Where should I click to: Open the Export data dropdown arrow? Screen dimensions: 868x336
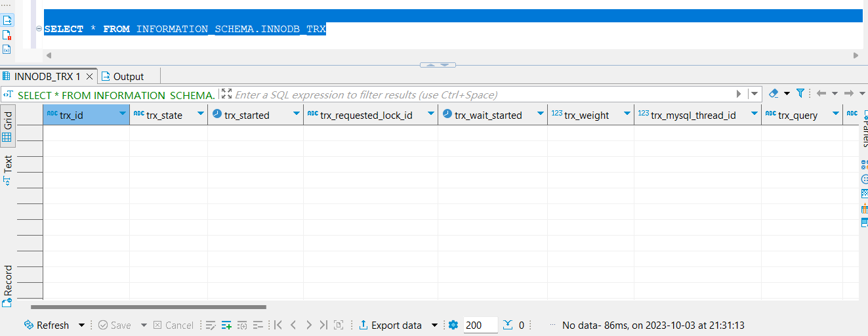(x=434, y=325)
